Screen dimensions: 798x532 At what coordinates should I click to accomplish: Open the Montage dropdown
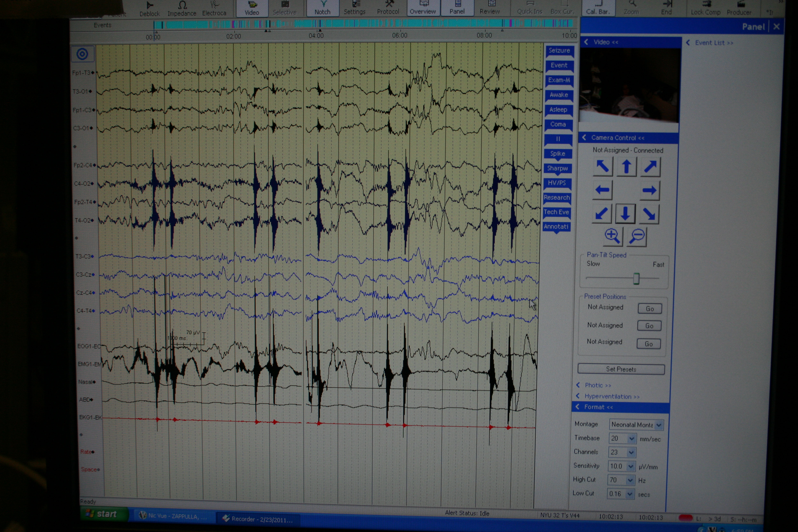point(659,425)
